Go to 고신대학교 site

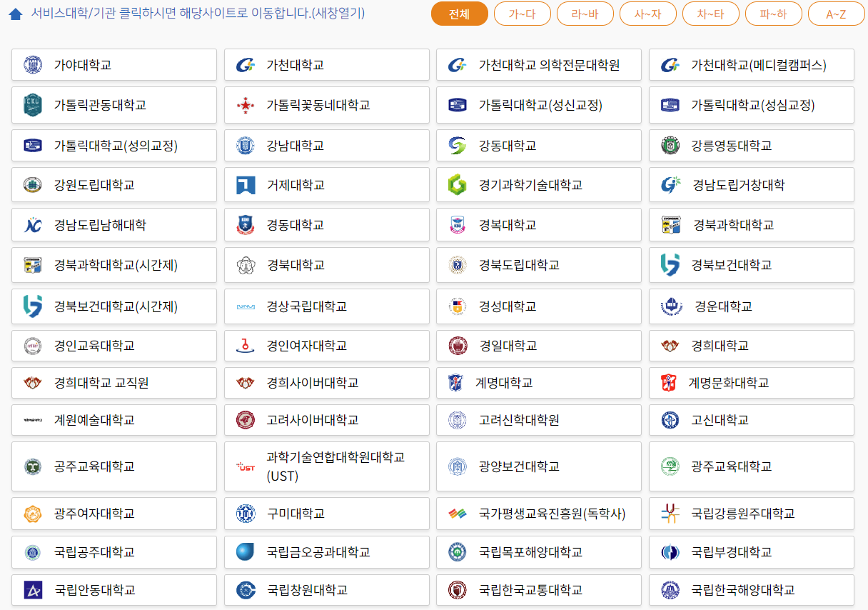point(752,420)
